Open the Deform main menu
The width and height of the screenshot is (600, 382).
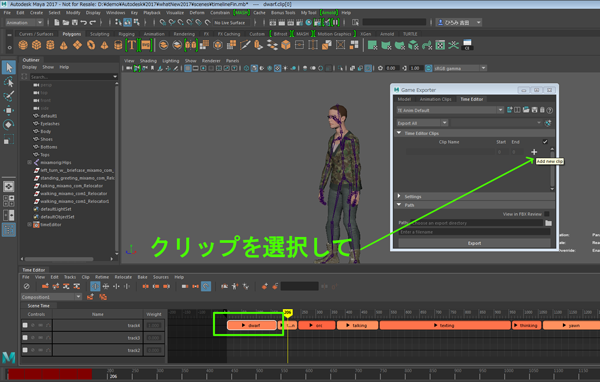tap(197, 13)
